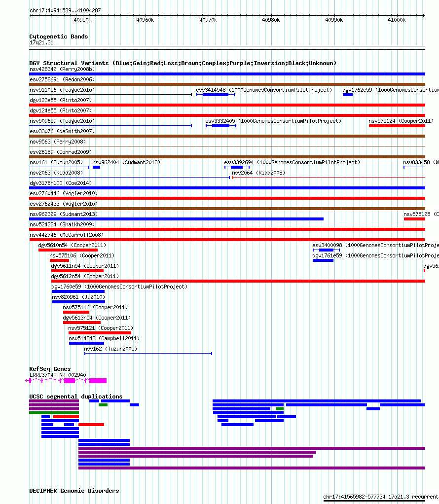This screenshot has width=439, height=504.
Task: Click the nsv9563 (Perry2008) label
Action: click(x=58, y=142)
